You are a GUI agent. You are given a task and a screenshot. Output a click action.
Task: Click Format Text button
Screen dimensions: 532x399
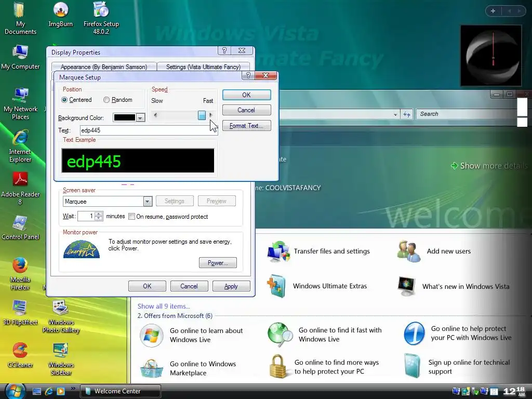pyautogui.click(x=247, y=126)
